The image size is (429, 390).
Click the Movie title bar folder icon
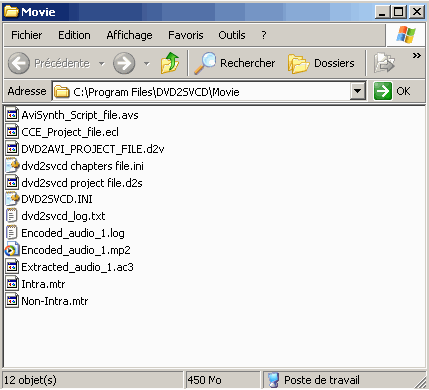tap(11, 12)
